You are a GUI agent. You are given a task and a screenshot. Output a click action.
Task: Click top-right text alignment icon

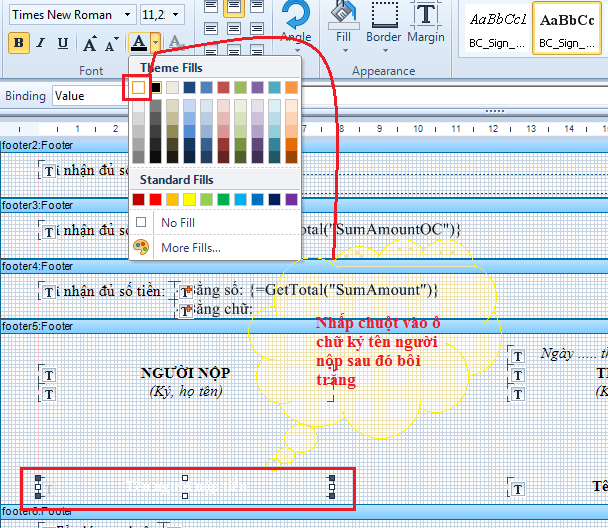pyautogui.click(x=257, y=6)
